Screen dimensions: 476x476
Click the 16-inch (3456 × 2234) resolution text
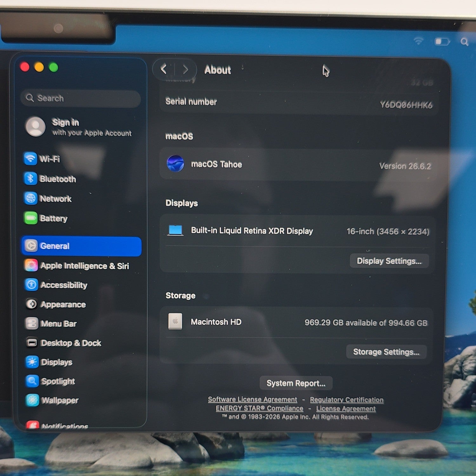(388, 231)
